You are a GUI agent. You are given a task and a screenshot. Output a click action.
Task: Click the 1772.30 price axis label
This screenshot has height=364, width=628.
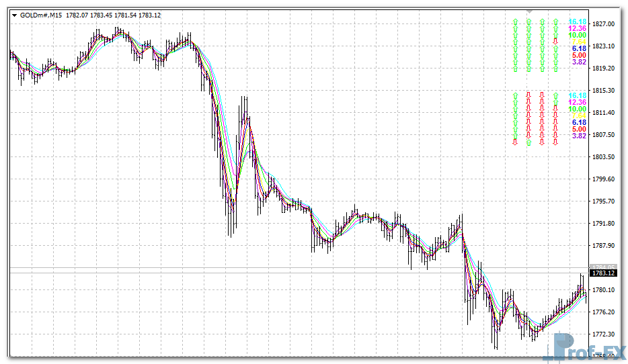coord(606,334)
